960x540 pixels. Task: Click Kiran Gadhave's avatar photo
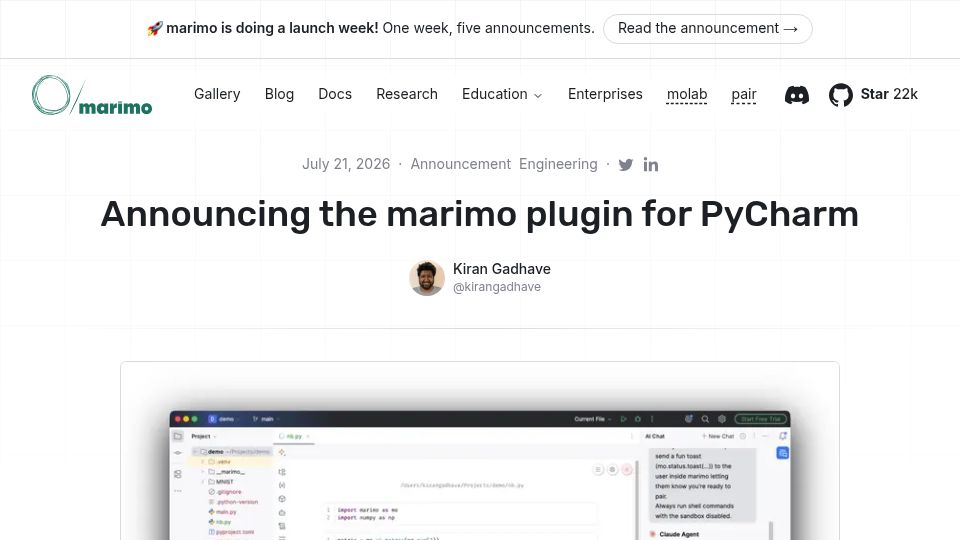tap(427, 278)
